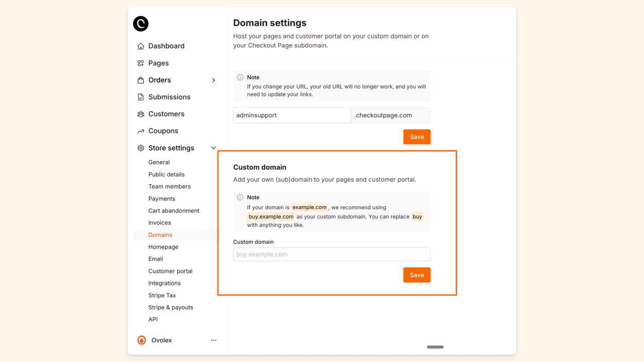Click the gray scrollbar at bottom right
This screenshot has height=362, width=644.
pos(435,347)
